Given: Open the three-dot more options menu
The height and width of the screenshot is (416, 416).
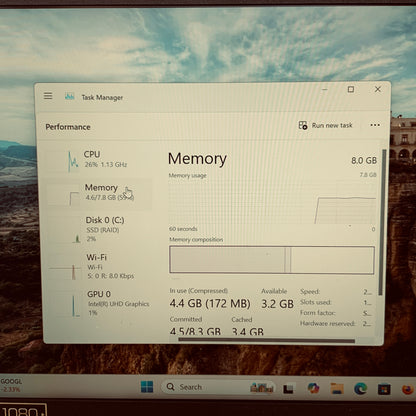Looking at the screenshot, I should pos(375,125).
